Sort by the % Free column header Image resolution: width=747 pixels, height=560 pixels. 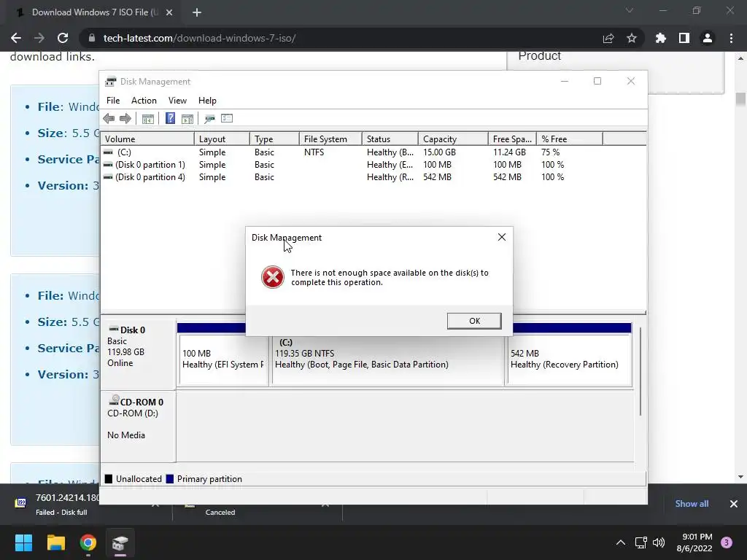tap(570, 139)
